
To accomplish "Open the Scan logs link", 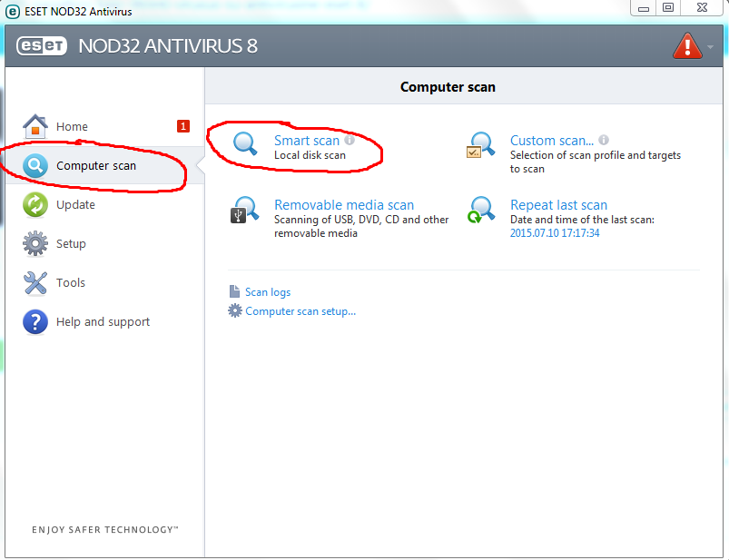I will coord(267,292).
